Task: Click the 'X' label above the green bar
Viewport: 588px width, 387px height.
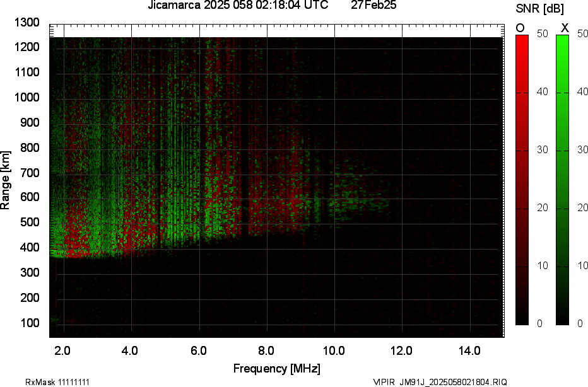Action: pos(565,28)
